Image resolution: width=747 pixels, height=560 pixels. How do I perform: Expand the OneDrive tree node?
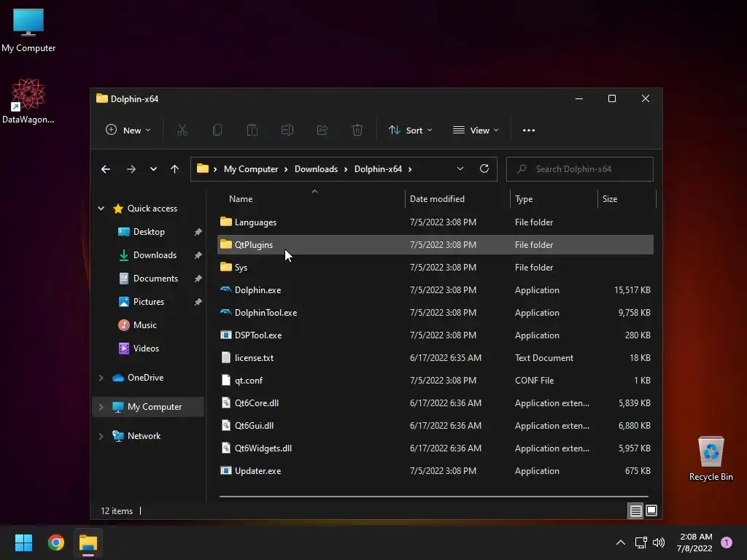[x=101, y=378]
